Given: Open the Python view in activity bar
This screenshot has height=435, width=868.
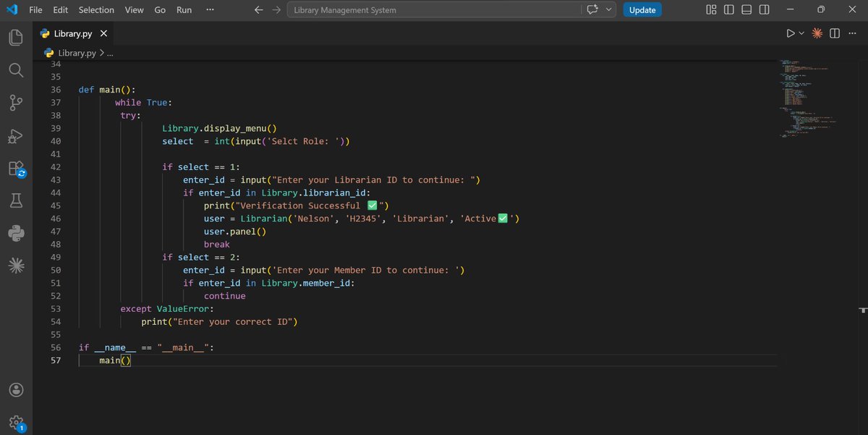Looking at the screenshot, I should pos(16,233).
